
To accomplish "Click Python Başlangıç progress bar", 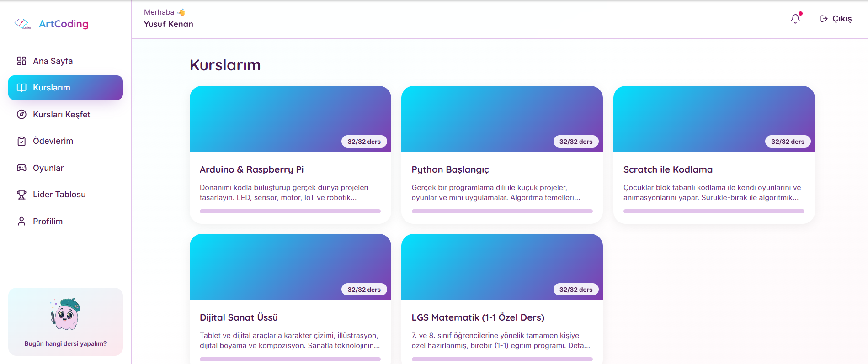I will (x=502, y=211).
